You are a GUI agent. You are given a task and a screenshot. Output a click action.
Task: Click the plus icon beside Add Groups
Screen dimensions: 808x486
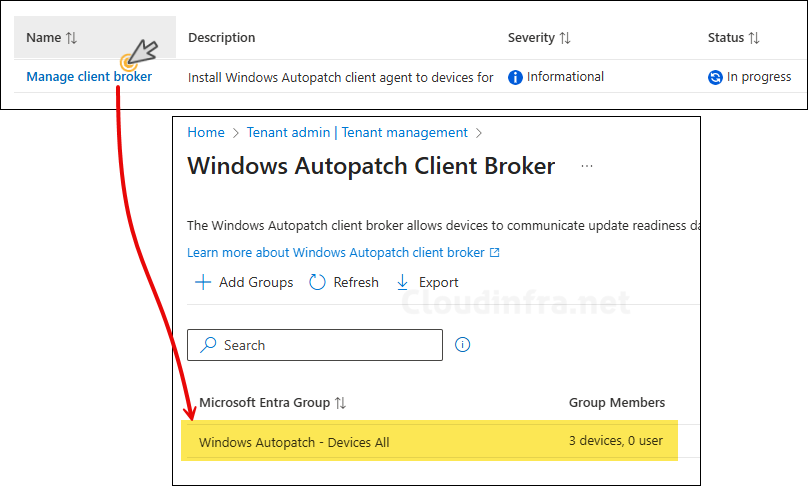(203, 283)
